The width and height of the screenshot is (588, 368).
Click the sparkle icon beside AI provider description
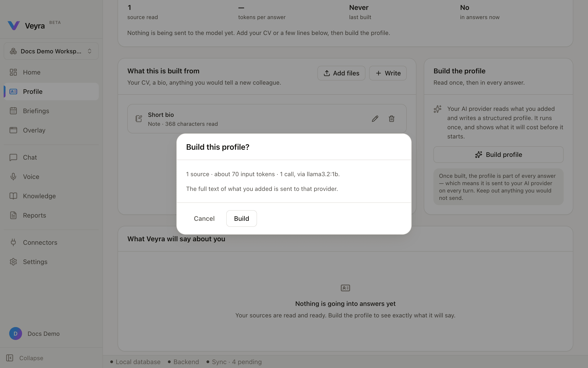pos(437,109)
